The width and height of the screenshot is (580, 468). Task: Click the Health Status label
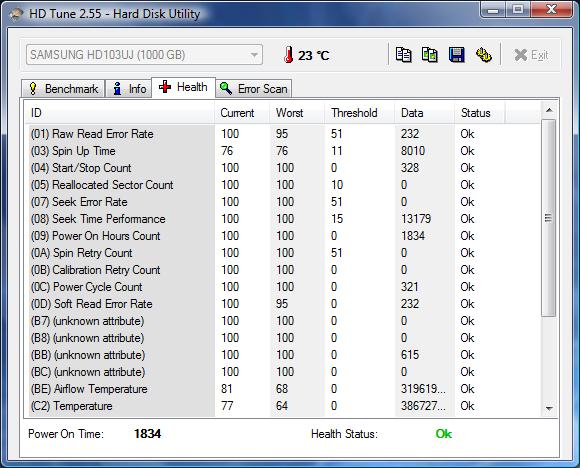tap(344, 434)
